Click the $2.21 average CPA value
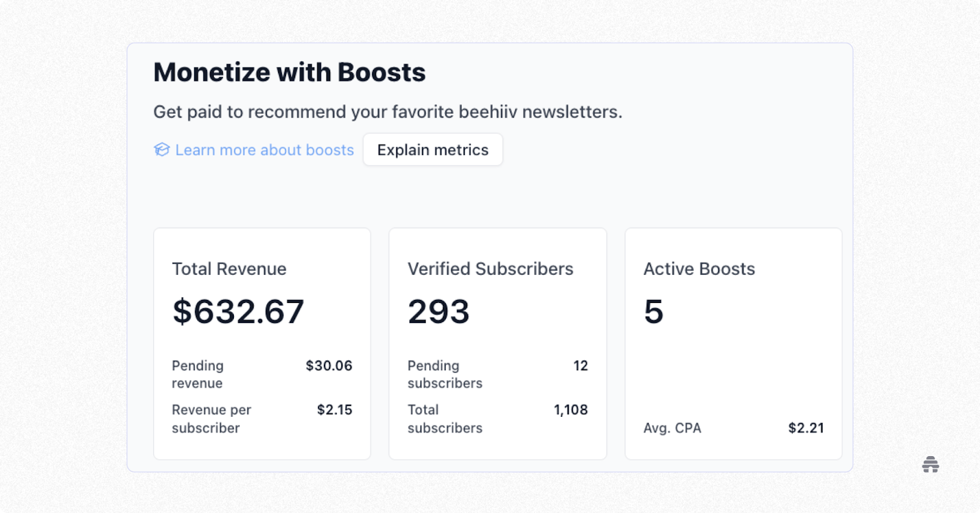Image resolution: width=980 pixels, height=513 pixels. tap(805, 428)
